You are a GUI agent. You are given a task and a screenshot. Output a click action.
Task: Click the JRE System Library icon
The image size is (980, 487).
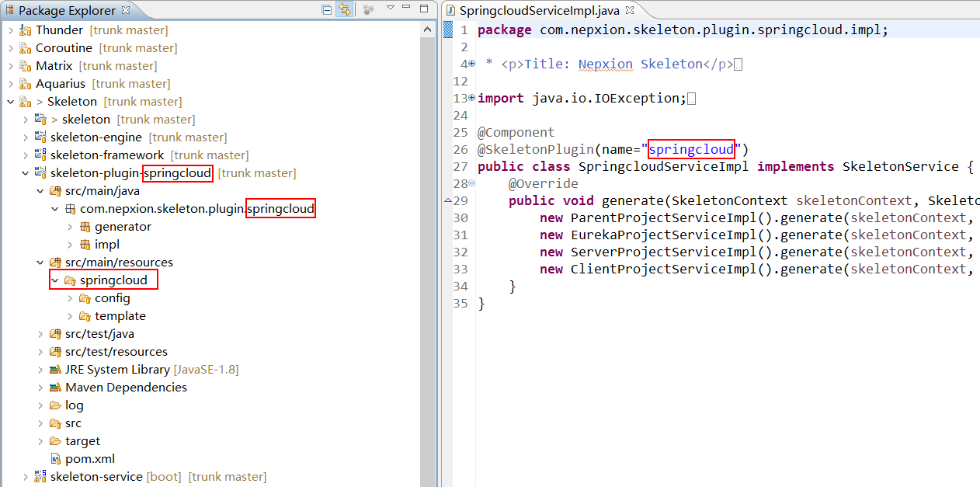55,370
